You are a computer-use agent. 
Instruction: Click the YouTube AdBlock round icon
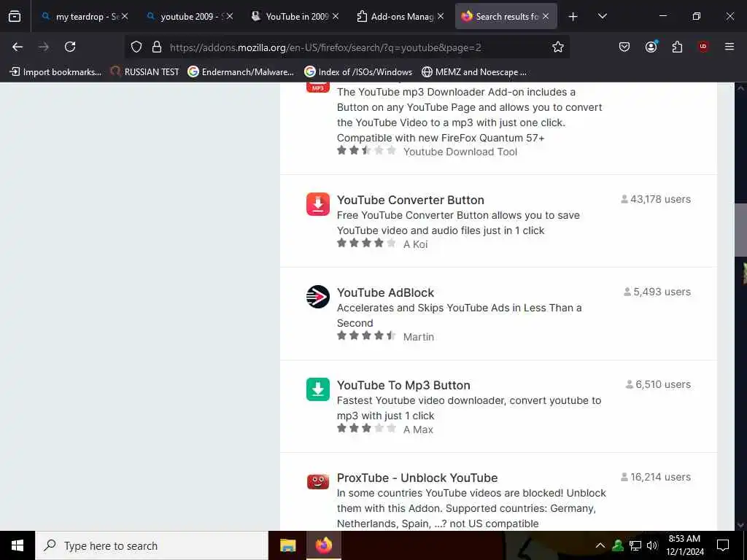pos(318,297)
